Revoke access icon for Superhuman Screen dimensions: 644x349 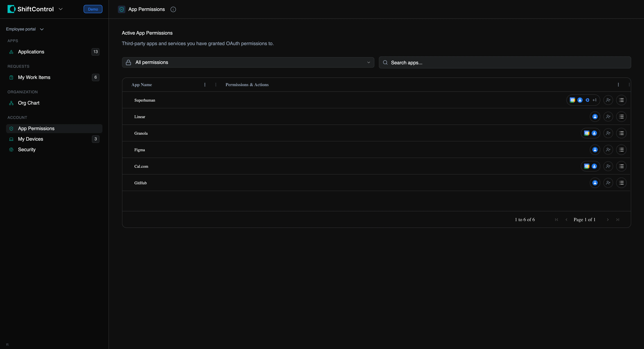(x=608, y=100)
